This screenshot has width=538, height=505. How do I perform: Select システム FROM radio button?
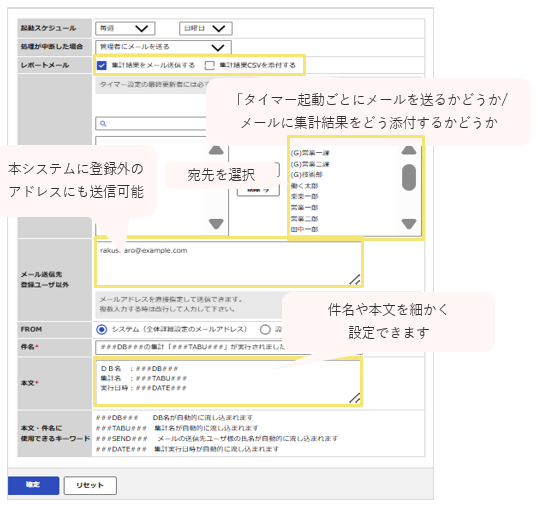click(102, 330)
